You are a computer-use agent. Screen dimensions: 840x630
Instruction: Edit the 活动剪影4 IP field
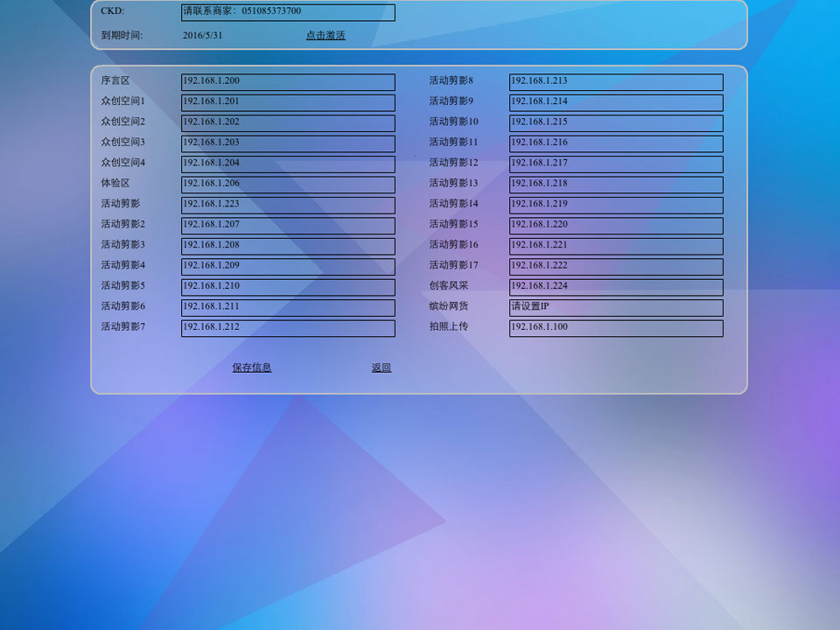click(288, 266)
